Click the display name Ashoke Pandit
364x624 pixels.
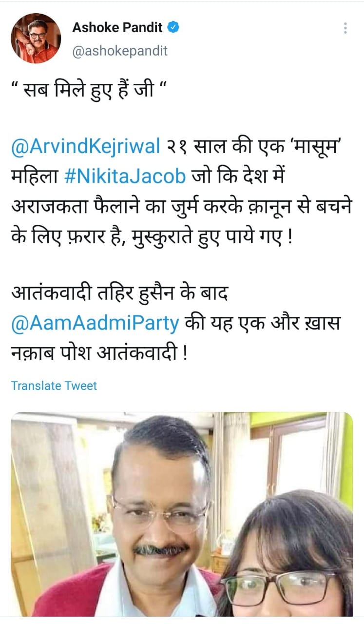click(117, 28)
